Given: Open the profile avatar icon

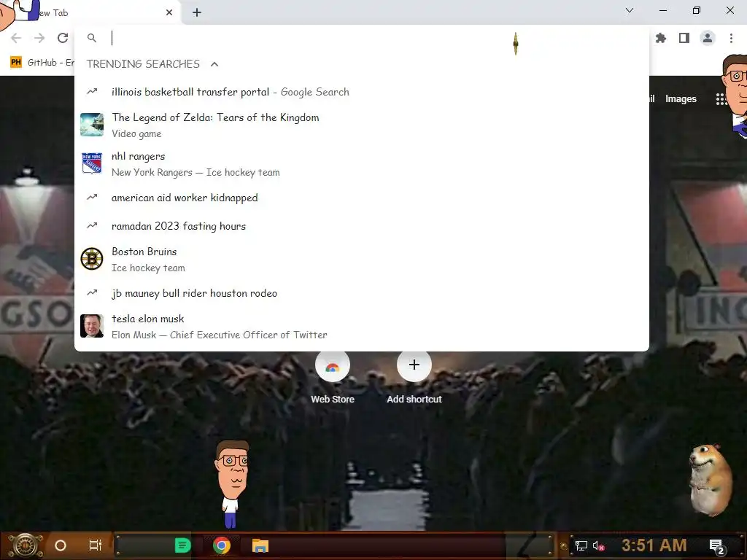Looking at the screenshot, I should [x=708, y=38].
